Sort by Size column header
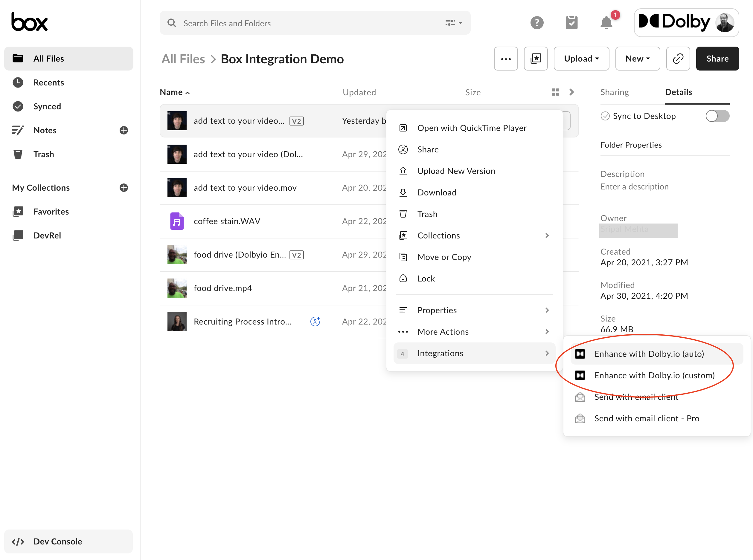The height and width of the screenshot is (560, 753). coord(473,92)
